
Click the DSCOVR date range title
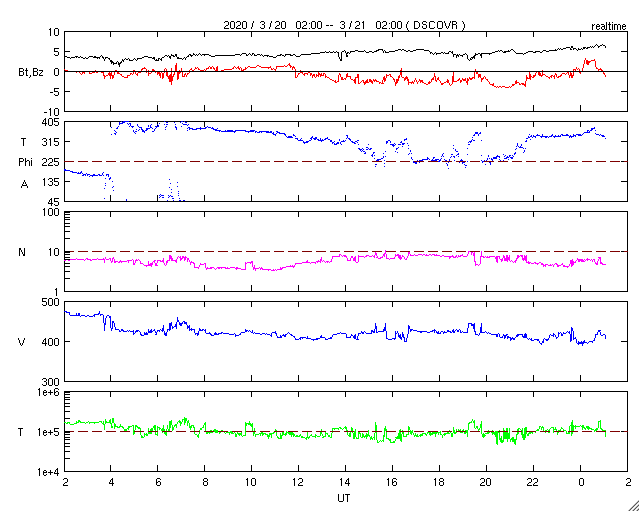point(344,25)
